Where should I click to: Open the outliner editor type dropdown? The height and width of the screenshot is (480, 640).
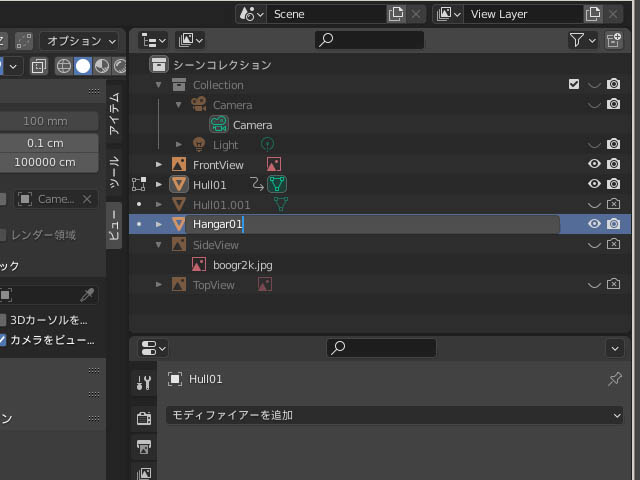153,40
